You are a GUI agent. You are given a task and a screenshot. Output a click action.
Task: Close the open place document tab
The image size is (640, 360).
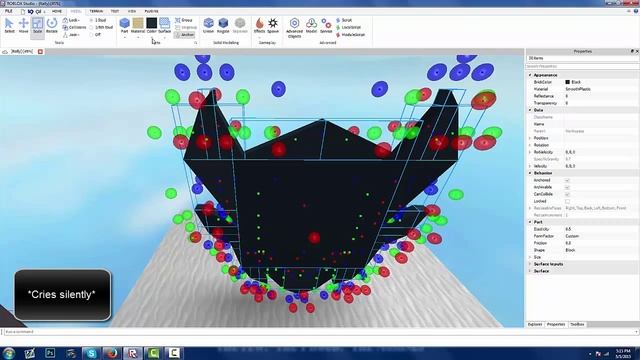(x=40, y=51)
